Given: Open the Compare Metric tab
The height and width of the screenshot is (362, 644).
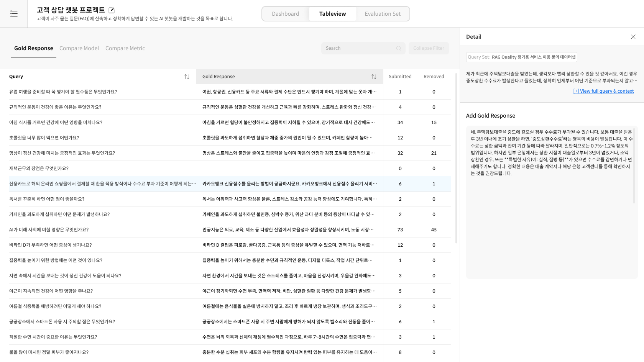Looking at the screenshot, I should click(125, 48).
